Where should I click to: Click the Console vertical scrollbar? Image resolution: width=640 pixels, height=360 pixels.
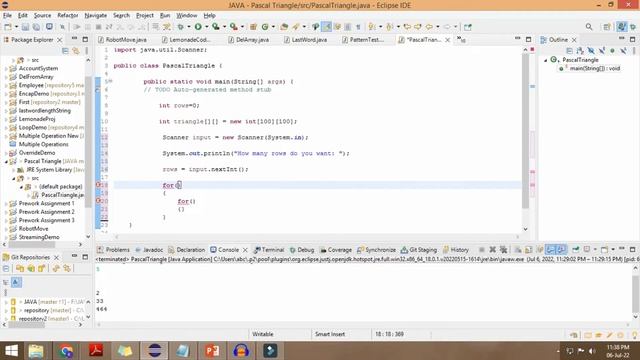click(x=636, y=293)
